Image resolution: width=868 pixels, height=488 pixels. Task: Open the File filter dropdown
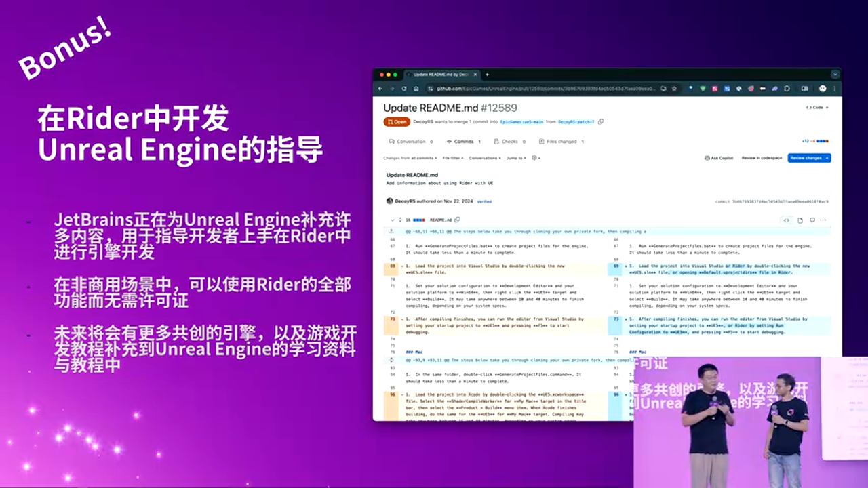pyautogui.click(x=452, y=158)
